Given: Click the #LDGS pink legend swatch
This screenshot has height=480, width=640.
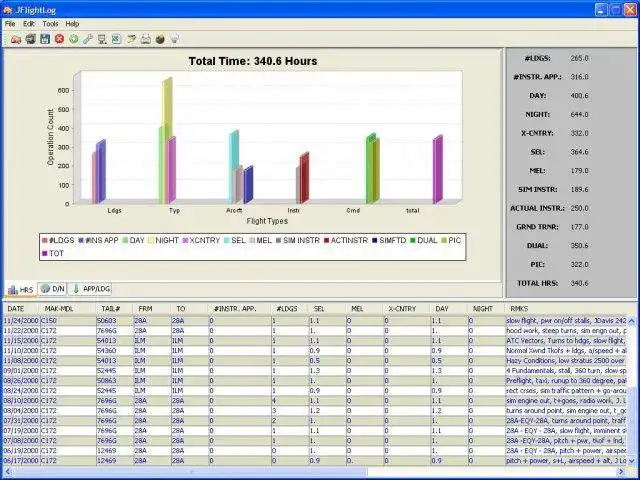Looking at the screenshot, I should [x=44, y=240].
